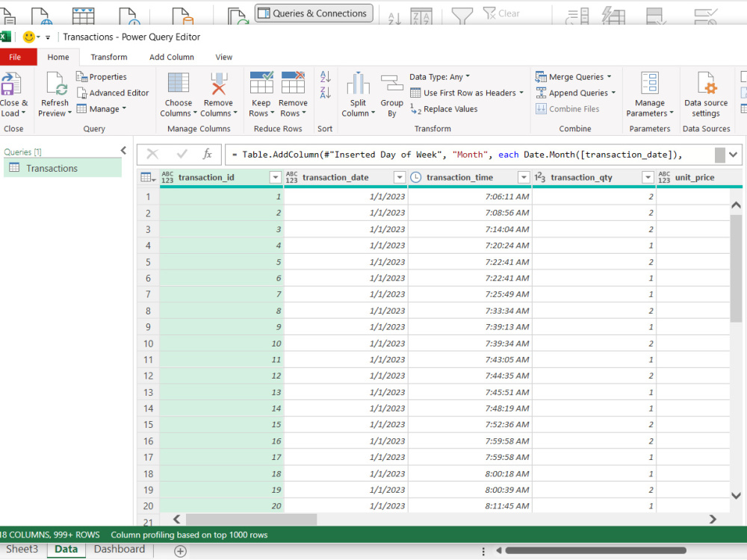Cancel formula edit with X button
747x560 pixels.
(152, 154)
